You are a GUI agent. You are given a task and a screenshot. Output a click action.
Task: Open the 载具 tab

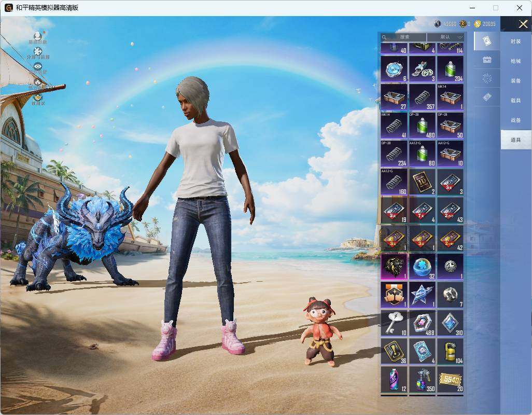tap(516, 101)
